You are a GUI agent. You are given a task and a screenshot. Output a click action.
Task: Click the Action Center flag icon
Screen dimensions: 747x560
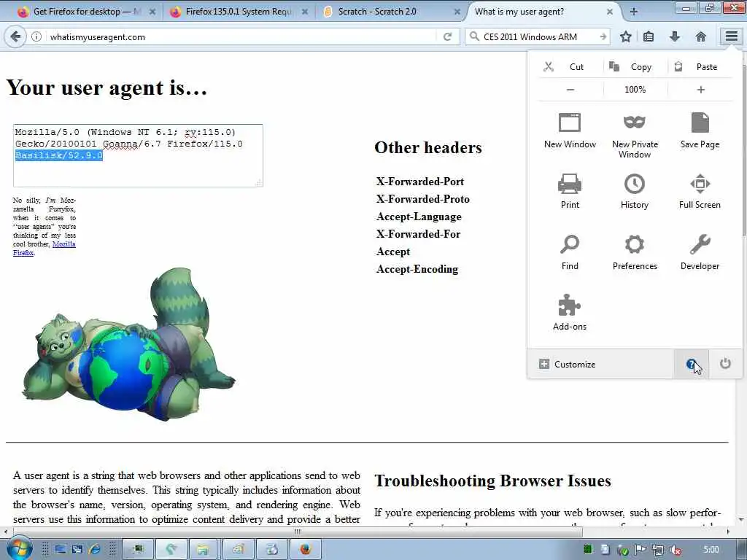pyautogui.click(x=640, y=550)
